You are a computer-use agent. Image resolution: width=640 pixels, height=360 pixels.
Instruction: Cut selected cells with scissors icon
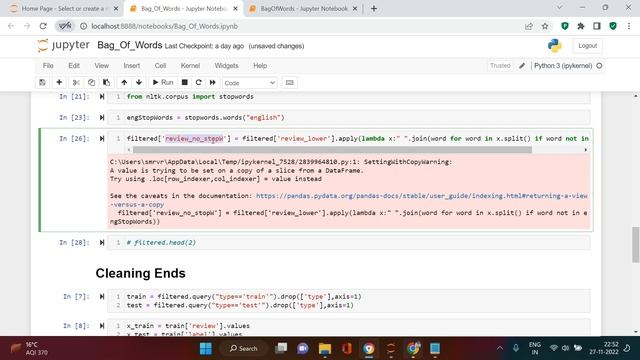coord(76,82)
